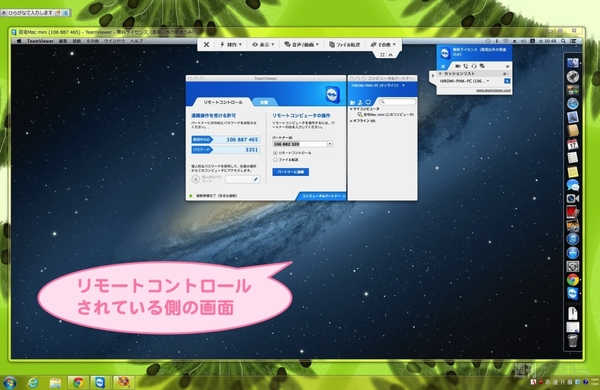Image resolution: width=600 pixels, height=390 pixels.
Task: Edit personal password with the pencil icon
Action: [256, 179]
